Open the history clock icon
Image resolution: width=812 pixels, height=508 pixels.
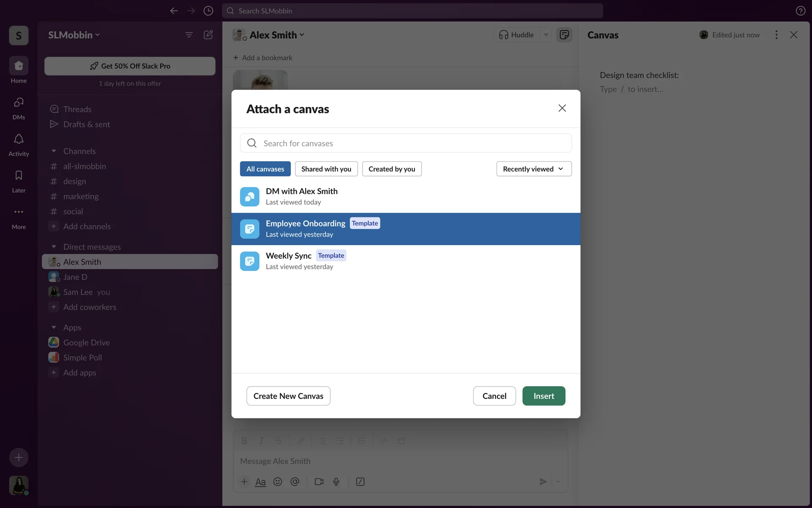(x=208, y=11)
